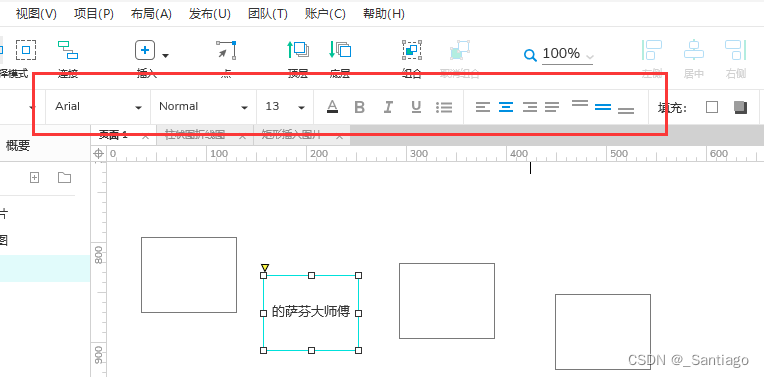Image resolution: width=764 pixels, height=377 pixels.
Task: Open the 项目(P) menu
Action: (94, 14)
